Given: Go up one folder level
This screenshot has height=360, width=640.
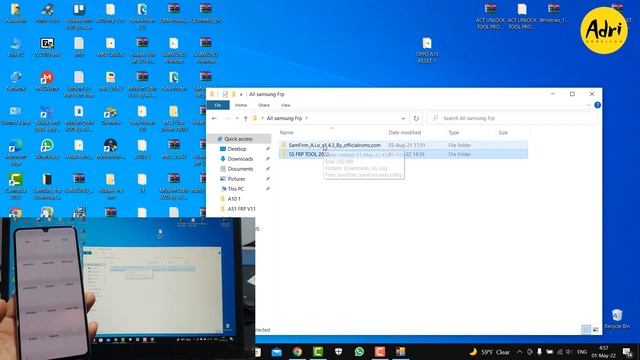Looking at the screenshot, I should [x=245, y=118].
